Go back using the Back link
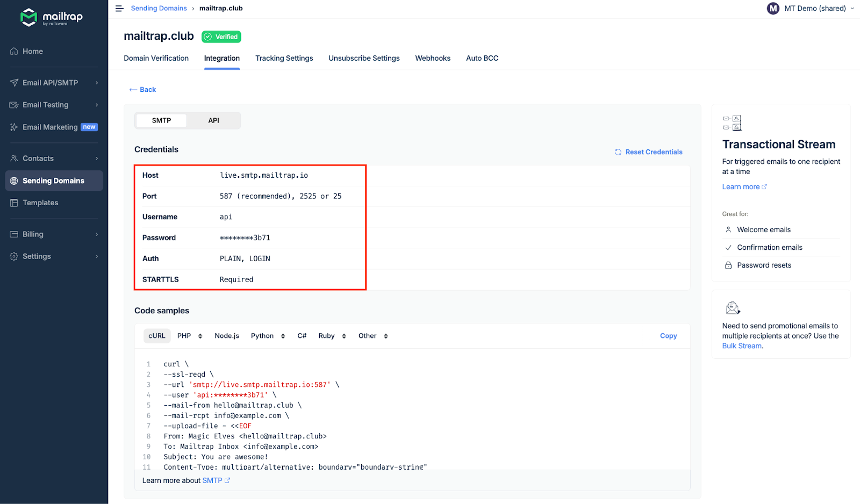The image size is (860, 504). pos(143,90)
